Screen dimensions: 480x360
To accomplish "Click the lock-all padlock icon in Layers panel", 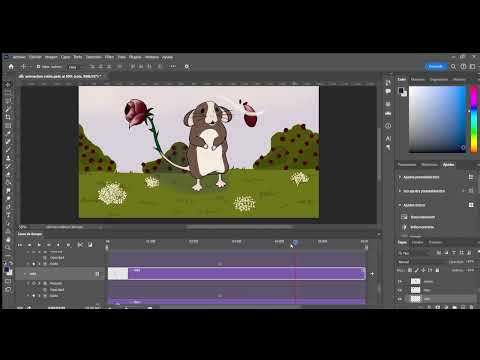I will coord(437,270).
